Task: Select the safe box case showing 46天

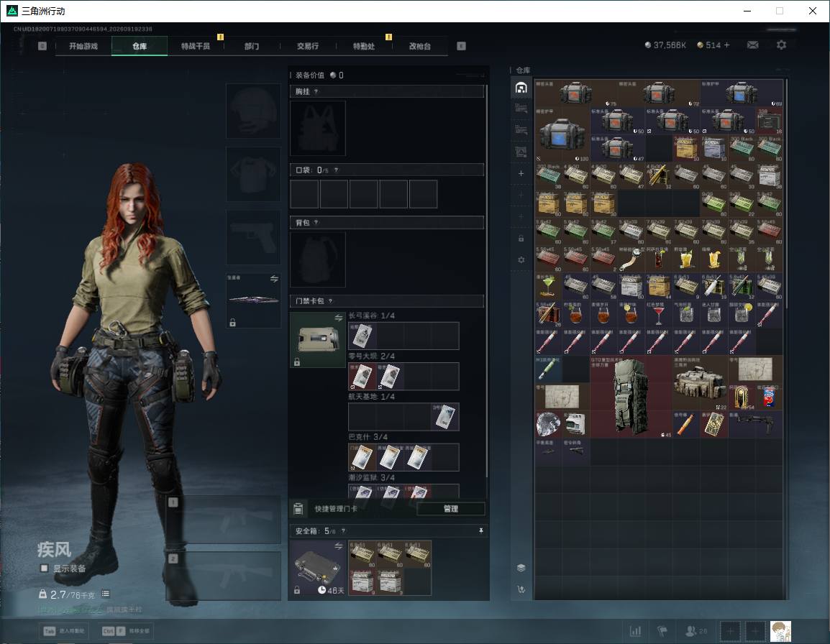Action: [318, 568]
